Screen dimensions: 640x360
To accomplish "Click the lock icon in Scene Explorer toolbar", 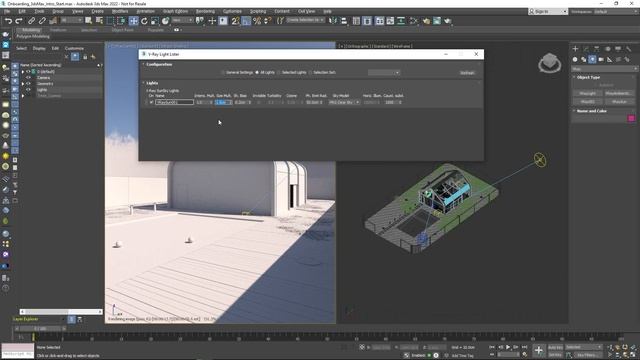I will click(85, 57).
